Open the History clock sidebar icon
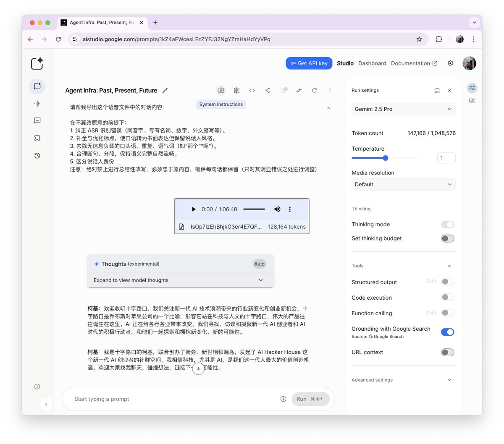This screenshot has height=444, width=504. 37,156
